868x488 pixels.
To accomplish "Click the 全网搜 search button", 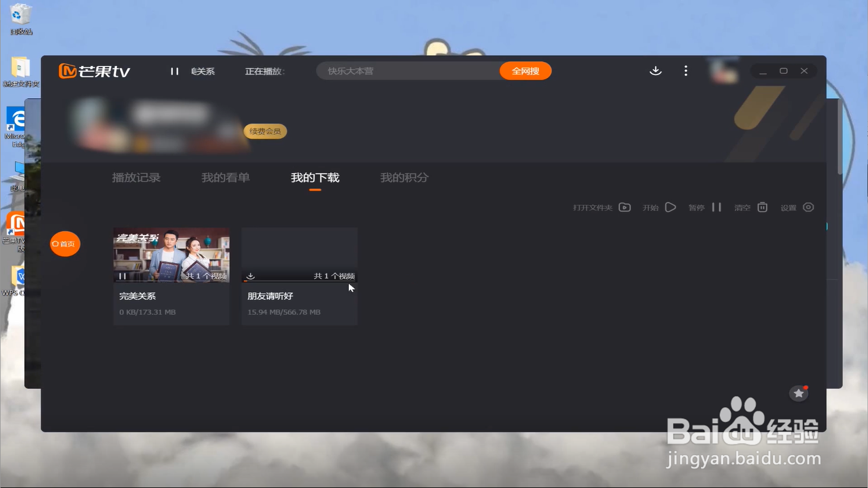I will (525, 71).
